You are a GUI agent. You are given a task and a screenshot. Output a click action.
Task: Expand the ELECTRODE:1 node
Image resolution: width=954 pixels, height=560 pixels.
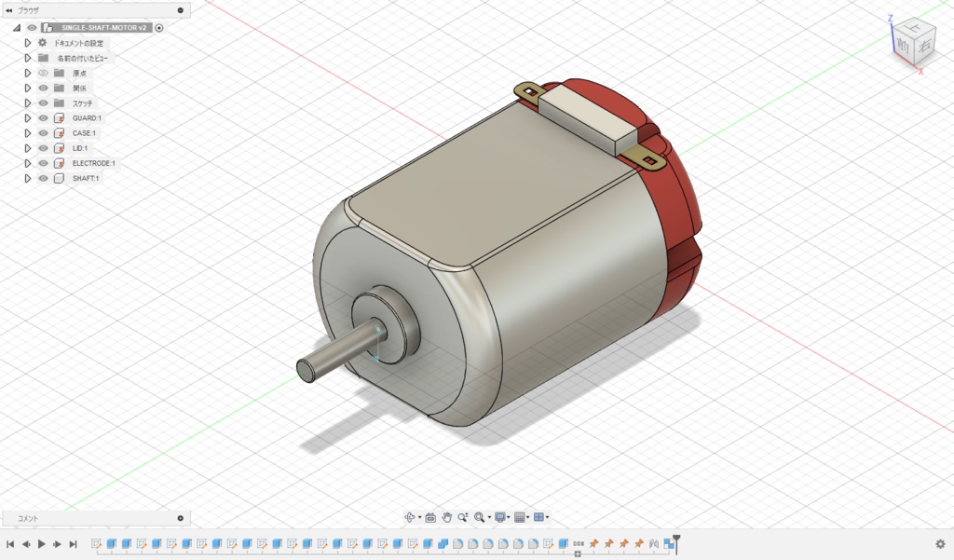click(27, 163)
